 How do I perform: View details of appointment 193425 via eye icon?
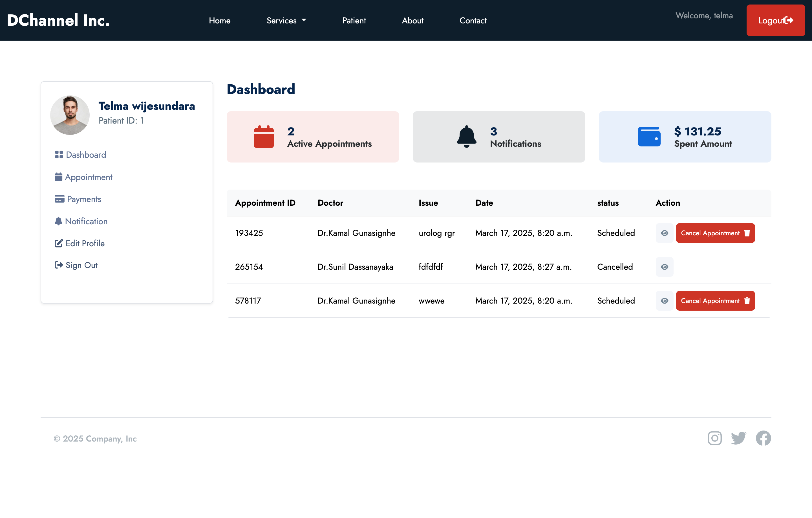[x=664, y=233]
